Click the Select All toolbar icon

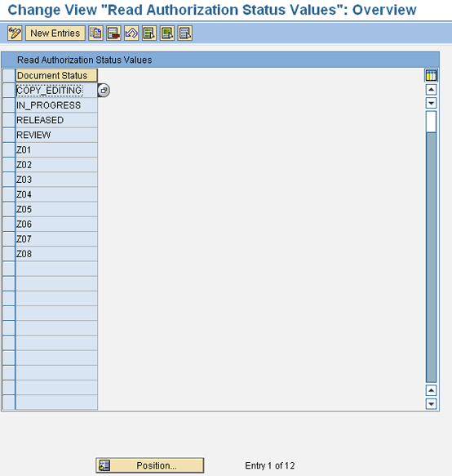tap(149, 33)
